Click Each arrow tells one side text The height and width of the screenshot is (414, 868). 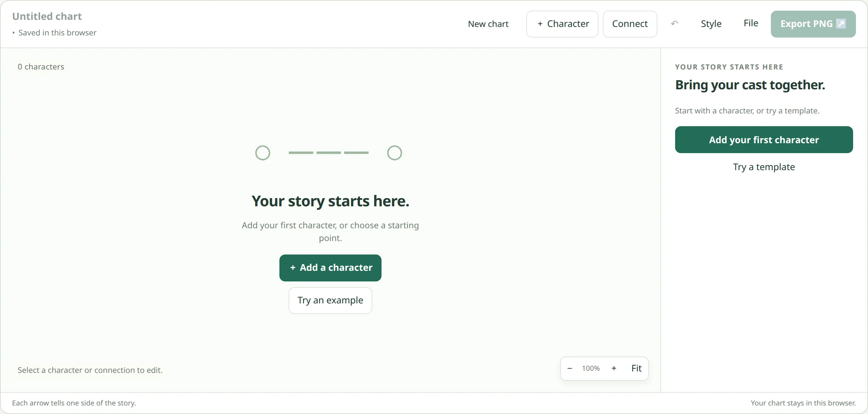74,403
